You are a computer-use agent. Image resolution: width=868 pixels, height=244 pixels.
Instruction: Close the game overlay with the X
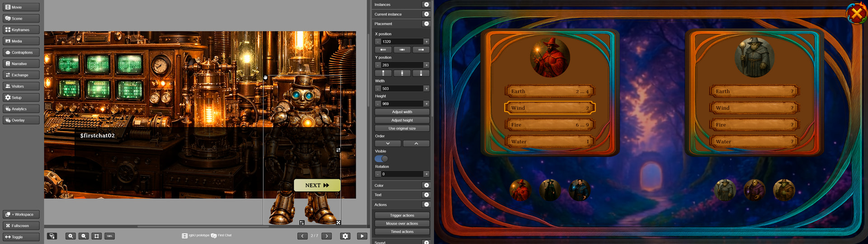click(x=856, y=13)
